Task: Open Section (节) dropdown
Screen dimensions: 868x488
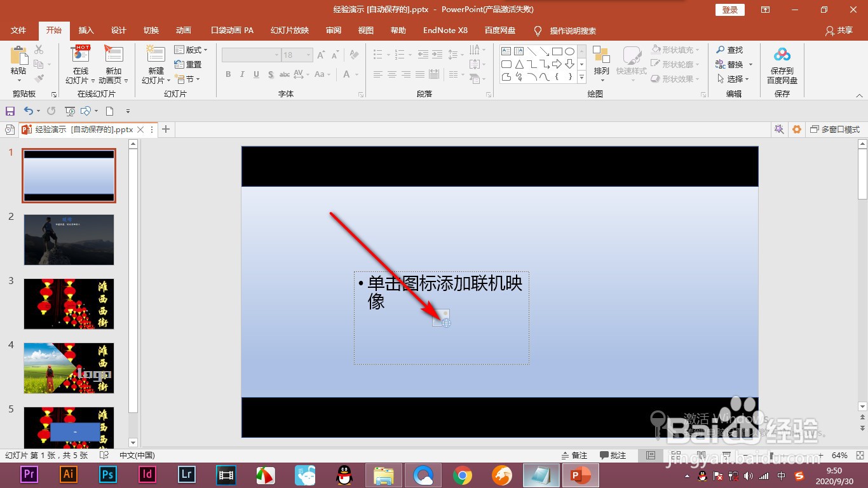Action: (187, 79)
